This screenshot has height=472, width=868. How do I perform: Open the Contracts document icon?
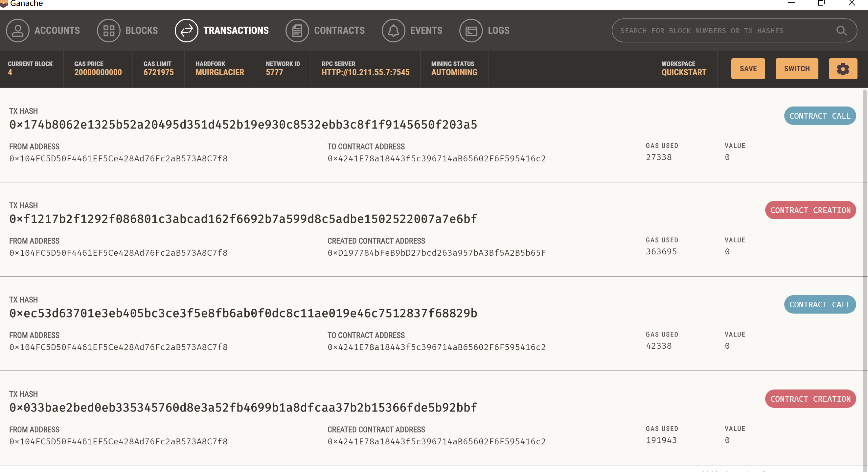point(297,31)
